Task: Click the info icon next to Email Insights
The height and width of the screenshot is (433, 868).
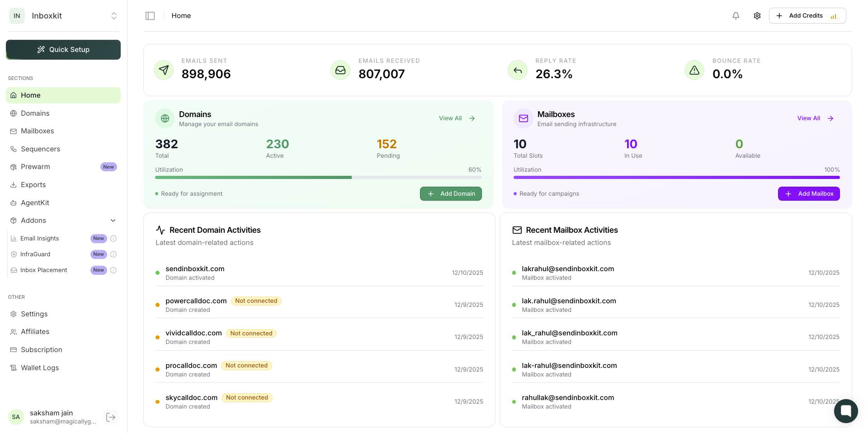Action: coord(113,239)
